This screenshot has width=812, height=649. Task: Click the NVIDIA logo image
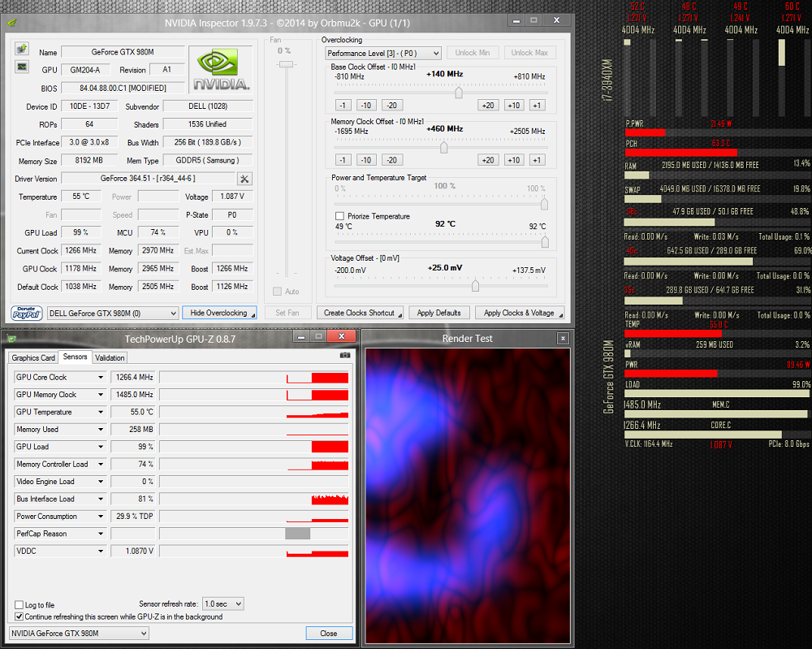pos(221,70)
